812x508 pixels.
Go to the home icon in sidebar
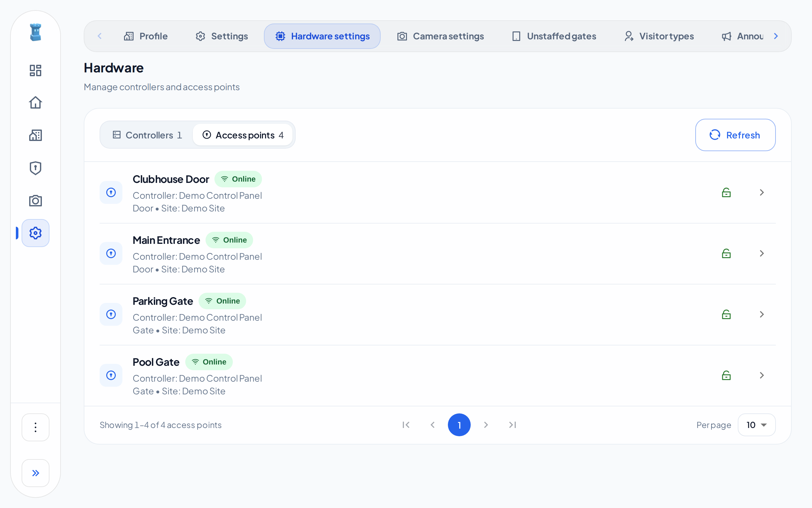pyautogui.click(x=36, y=103)
